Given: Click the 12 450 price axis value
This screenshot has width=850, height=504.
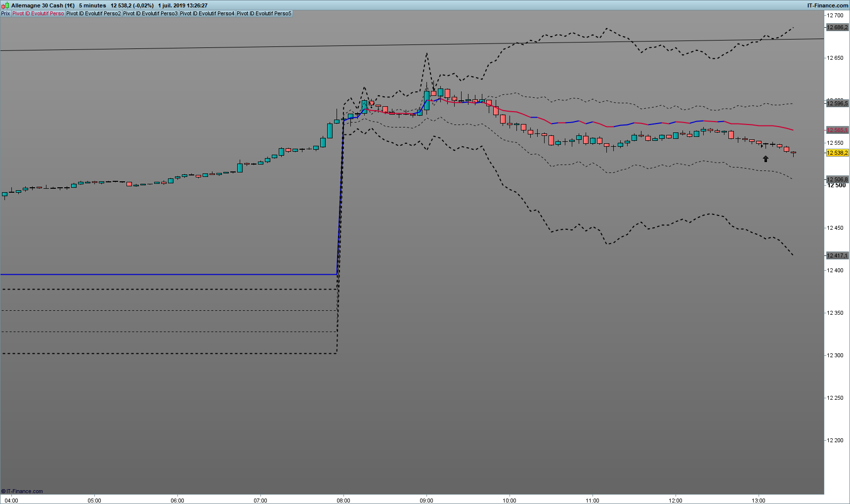Looking at the screenshot, I should pos(835,228).
